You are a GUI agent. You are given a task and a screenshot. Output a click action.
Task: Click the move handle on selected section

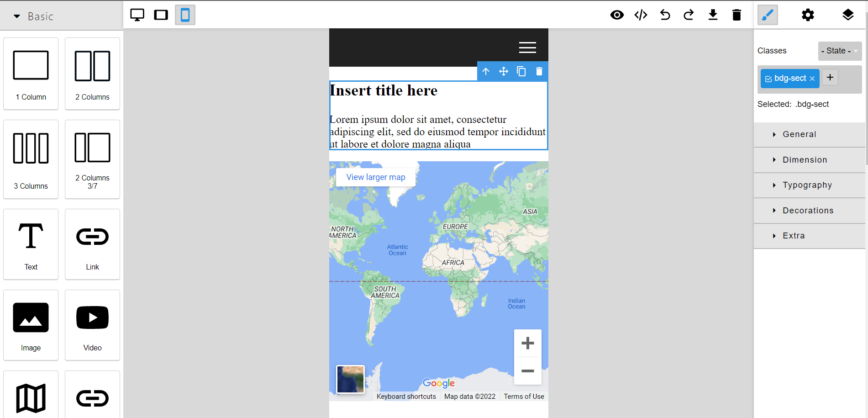pos(504,71)
